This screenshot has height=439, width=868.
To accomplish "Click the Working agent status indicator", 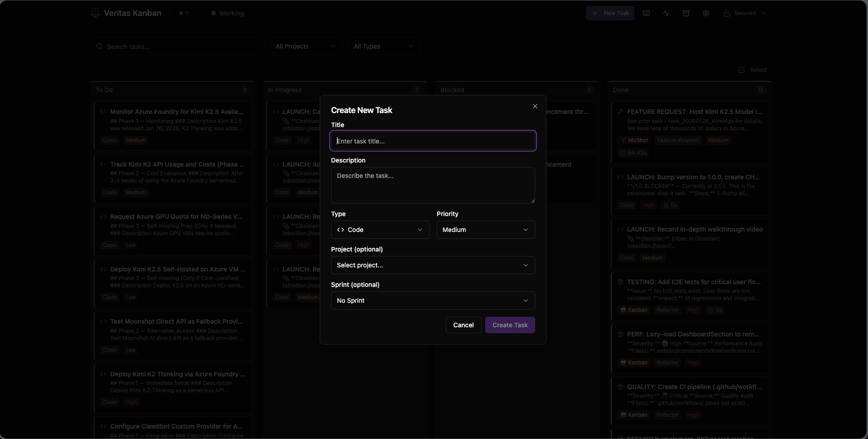I will (x=228, y=13).
